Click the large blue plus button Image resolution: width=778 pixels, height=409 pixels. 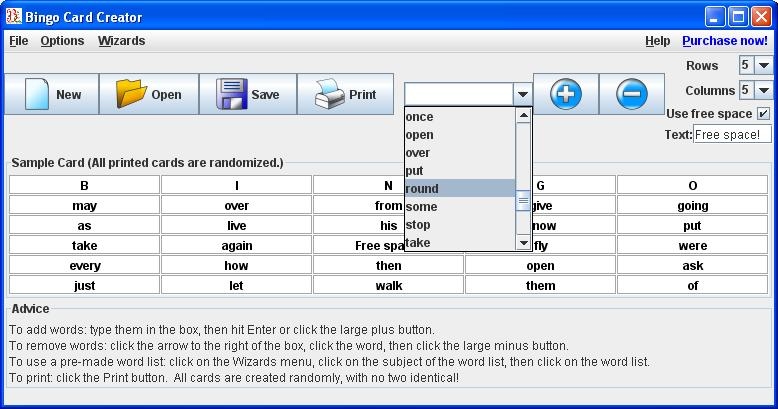click(x=566, y=94)
